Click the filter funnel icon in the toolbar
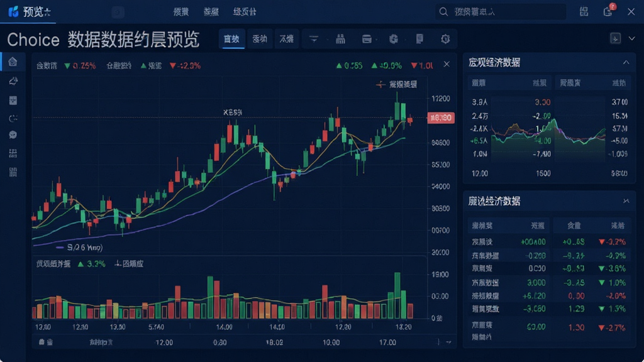This screenshot has height=362, width=644. [x=314, y=39]
